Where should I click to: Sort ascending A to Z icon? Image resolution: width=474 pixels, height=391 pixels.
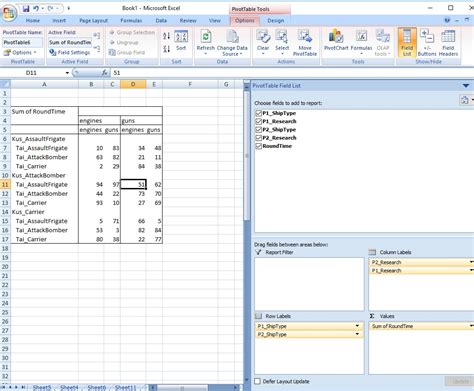(167, 36)
